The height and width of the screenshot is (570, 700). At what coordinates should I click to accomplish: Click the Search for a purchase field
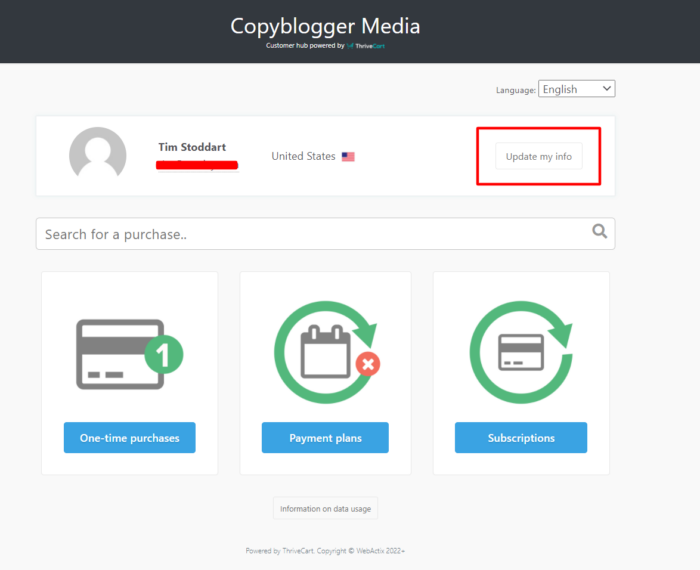(x=325, y=234)
